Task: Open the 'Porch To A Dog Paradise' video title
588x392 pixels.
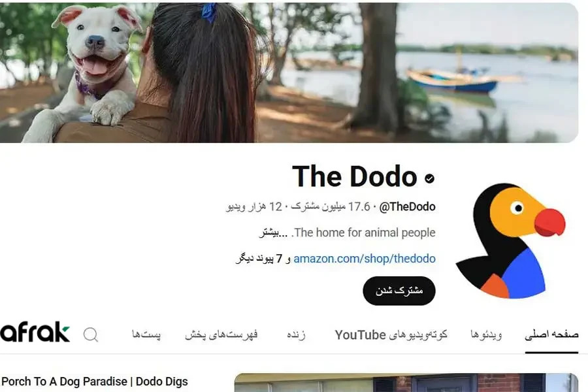Action: pos(94,382)
